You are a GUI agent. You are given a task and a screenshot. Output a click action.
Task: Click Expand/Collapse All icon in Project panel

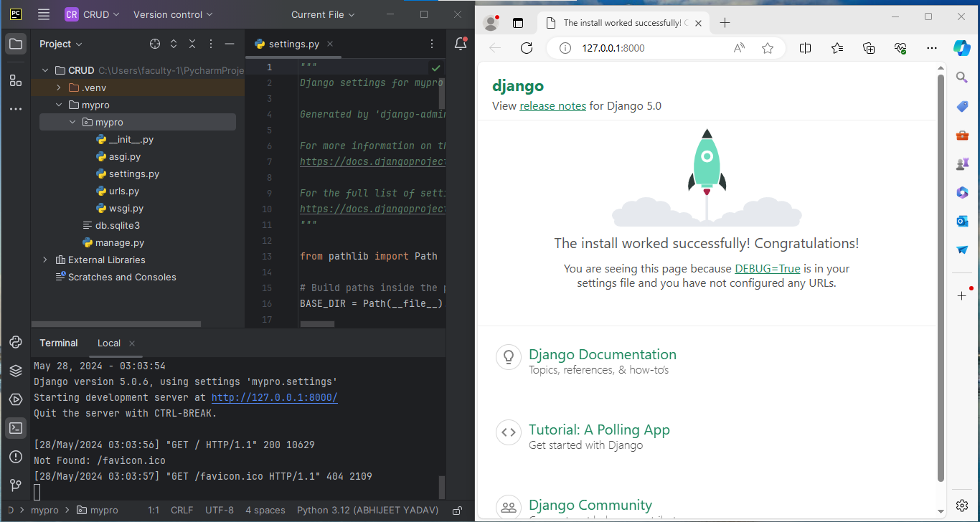174,44
